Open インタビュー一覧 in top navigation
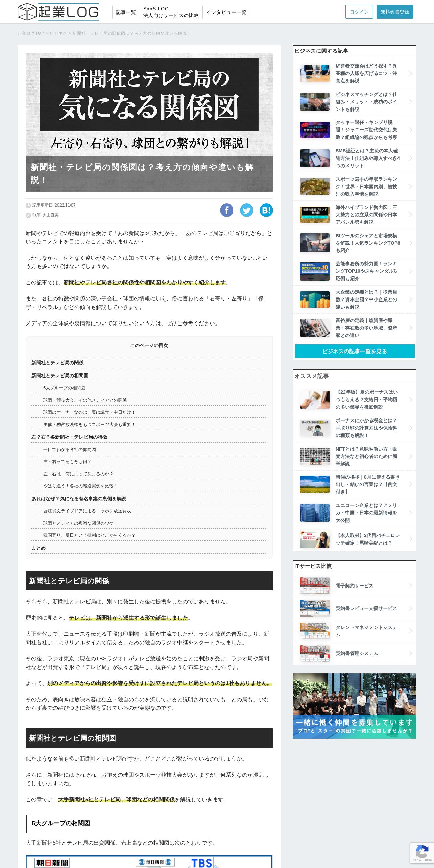This screenshot has width=434, height=868. (x=226, y=12)
